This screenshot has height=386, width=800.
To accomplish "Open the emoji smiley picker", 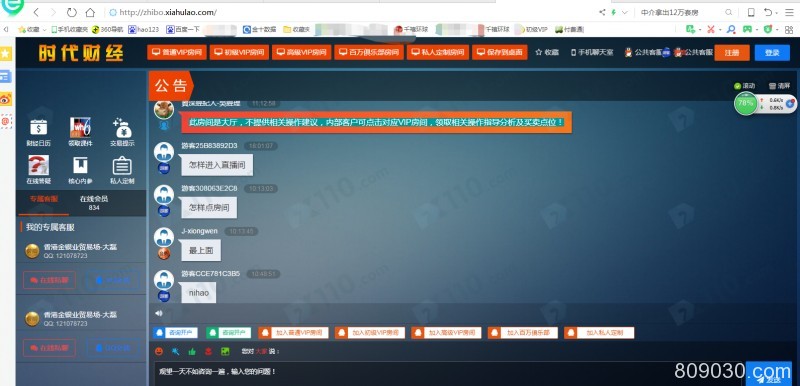I will pyautogui.click(x=159, y=351).
